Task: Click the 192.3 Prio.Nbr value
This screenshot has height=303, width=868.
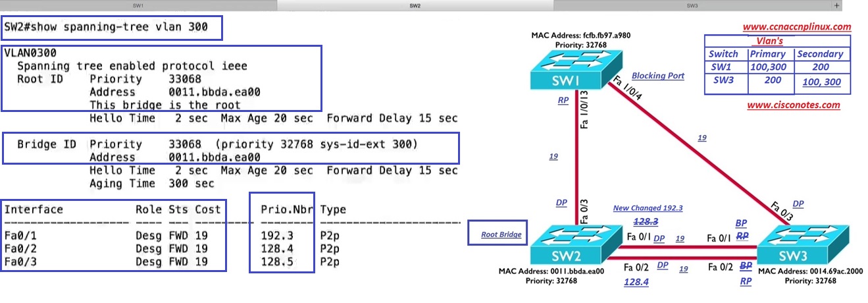Action: pos(277,236)
